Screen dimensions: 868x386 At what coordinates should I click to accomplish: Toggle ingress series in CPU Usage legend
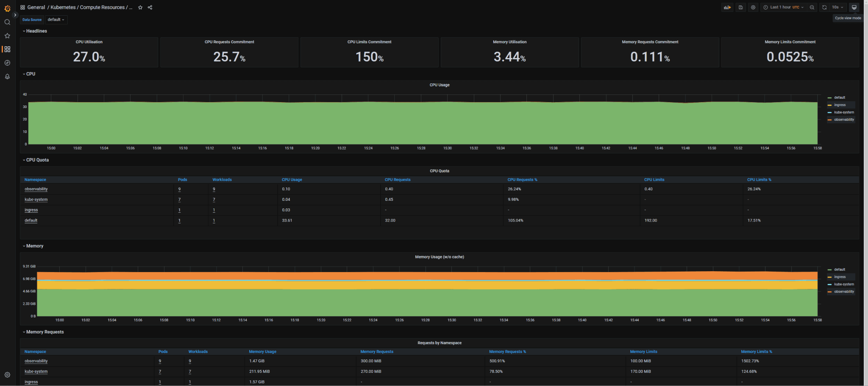pyautogui.click(x=840, y=105)
